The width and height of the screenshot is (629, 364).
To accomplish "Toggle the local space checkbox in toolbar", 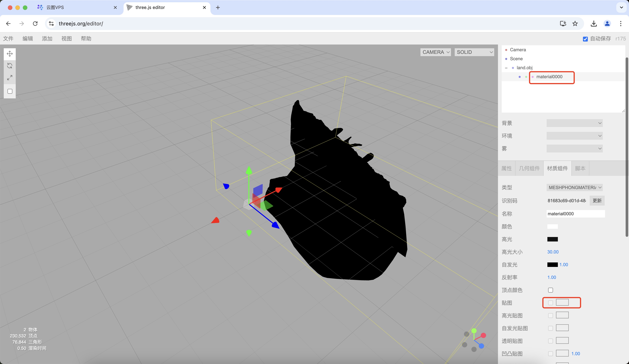I will pyautogui.click(x=10, y=91).
